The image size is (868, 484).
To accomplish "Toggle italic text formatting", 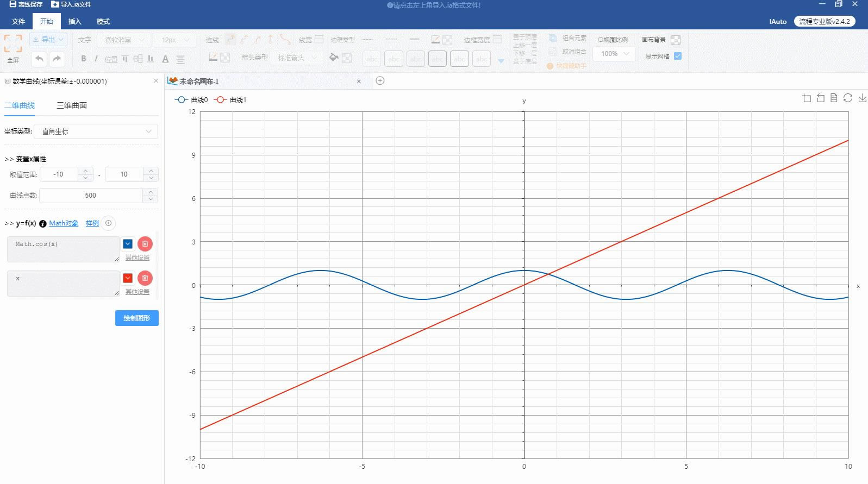I will (96, 59).
